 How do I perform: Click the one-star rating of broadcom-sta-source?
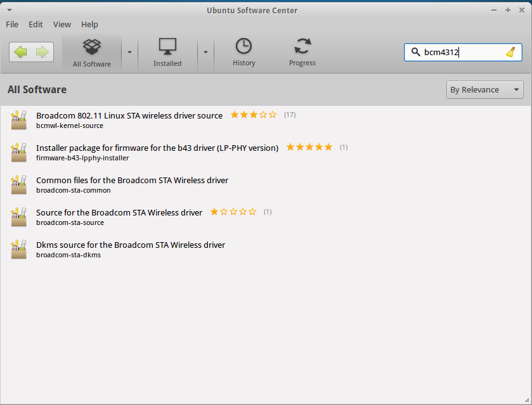tap(233, 212)
